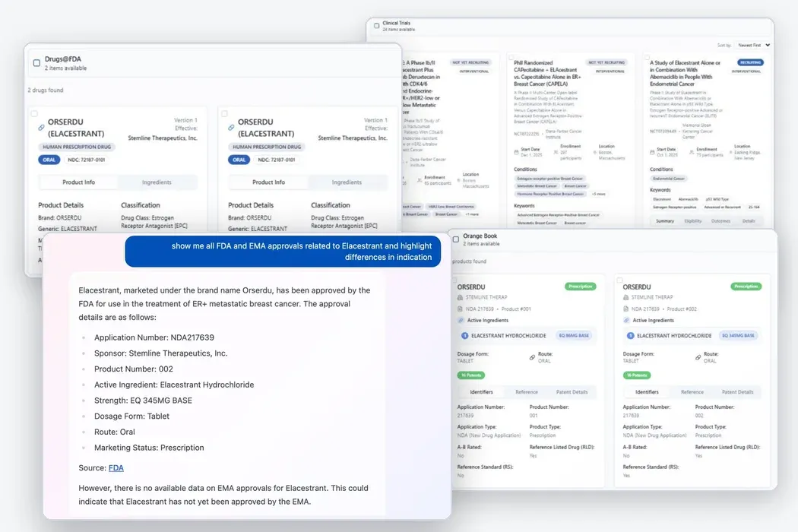Select Identifiers tab on Product #001 card
Viewport: 798px width, 532px height.
(x=481, y=392)
